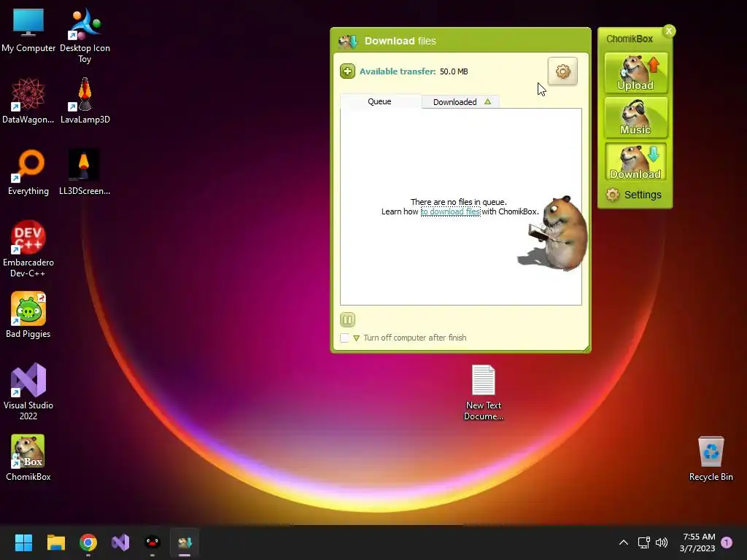This screenshot has width=747, height=560.
Task: Click the triangle arrow on Downloaded tab
Action: pos(487,101)
